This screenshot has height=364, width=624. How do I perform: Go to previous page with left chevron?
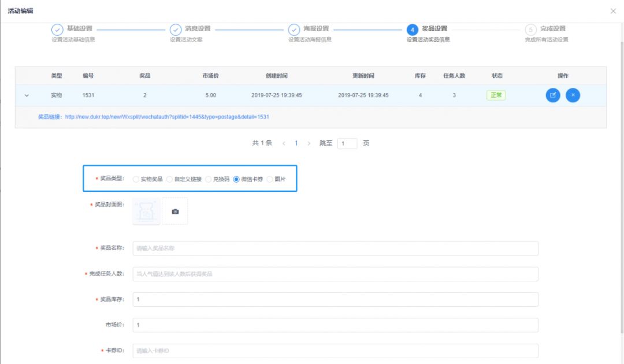click(x=283, y=143)
